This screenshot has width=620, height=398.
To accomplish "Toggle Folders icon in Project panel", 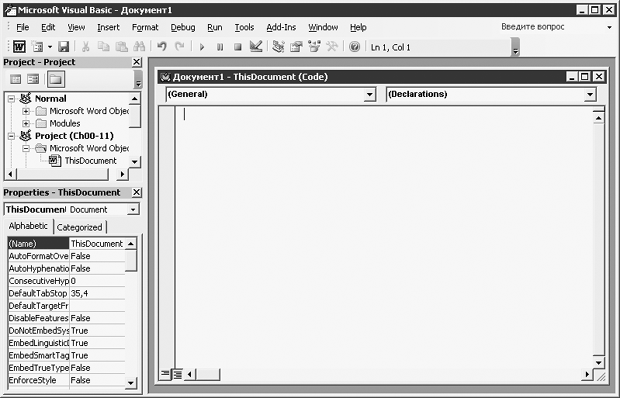I will tap(56, 79).
